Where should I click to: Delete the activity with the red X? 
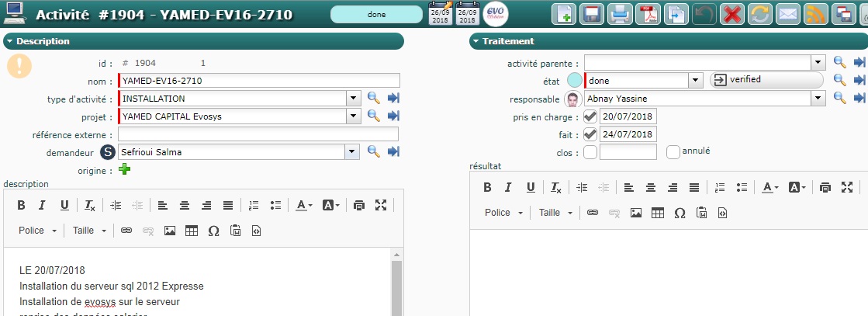(x=731, y=15)
